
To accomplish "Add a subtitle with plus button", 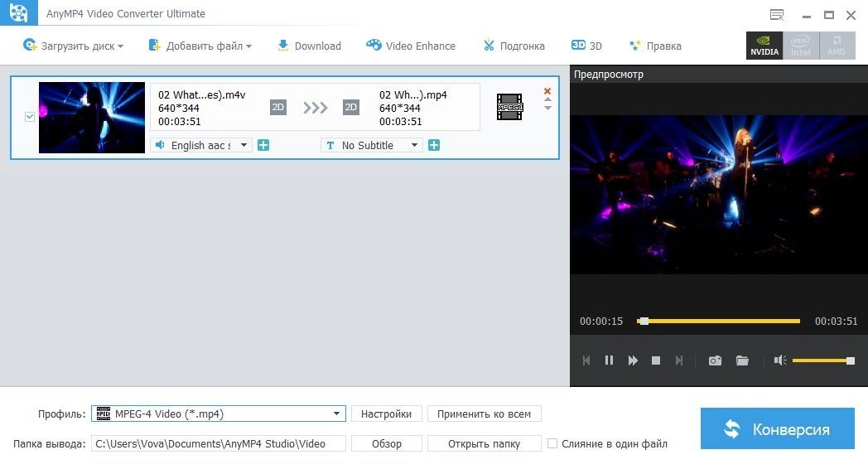I will tap(434, 145).
